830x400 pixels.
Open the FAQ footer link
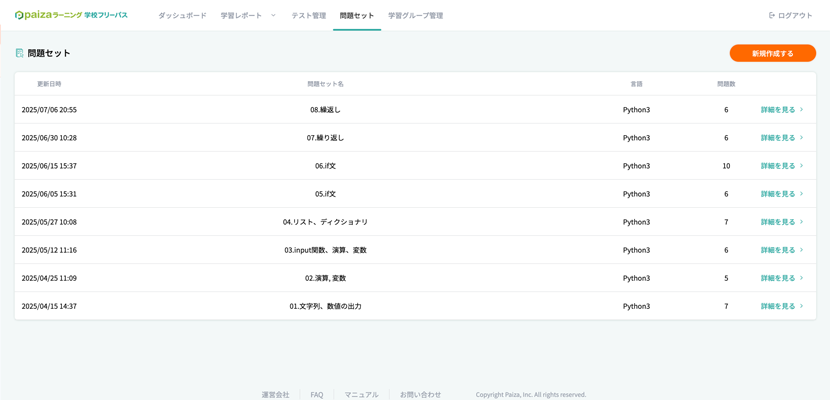[317, 395]
